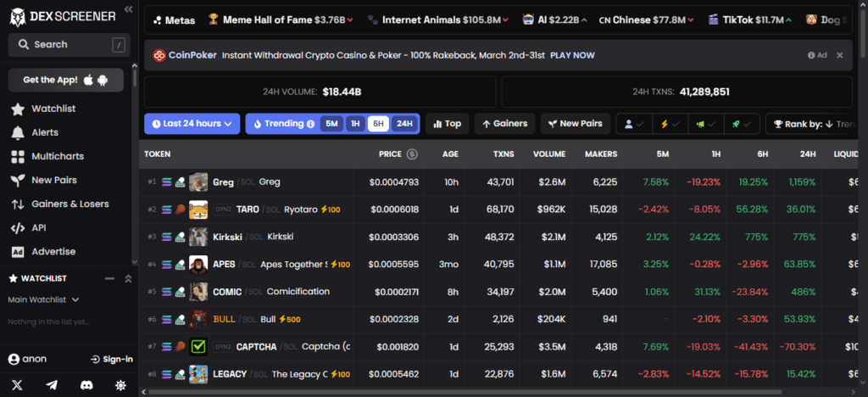Screen dimensions: 868x397
Task: Click the anon user avatar icon
Action: pos(14,360)
